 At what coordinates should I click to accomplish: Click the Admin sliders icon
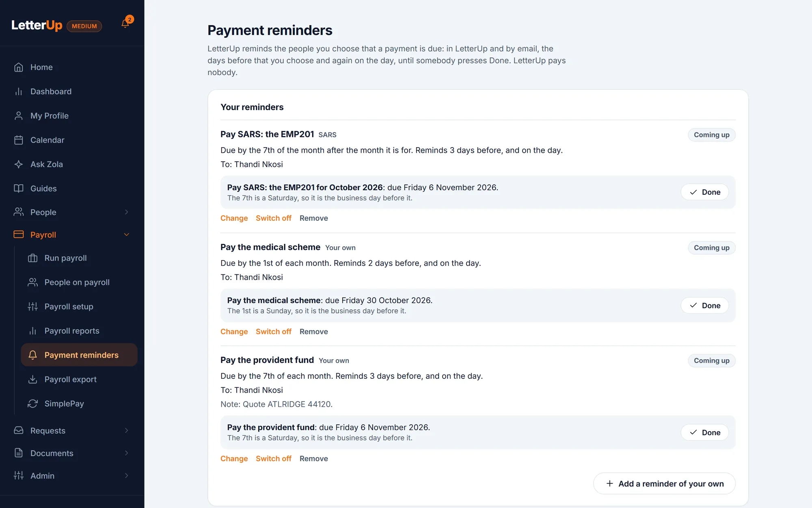pyautogui.click(x=19, y=475)
